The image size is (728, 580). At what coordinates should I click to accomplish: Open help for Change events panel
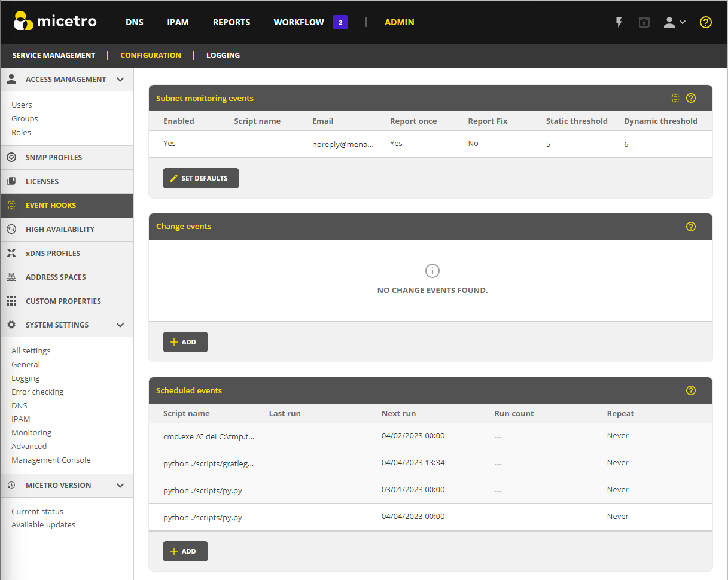[x=691, y=227]
